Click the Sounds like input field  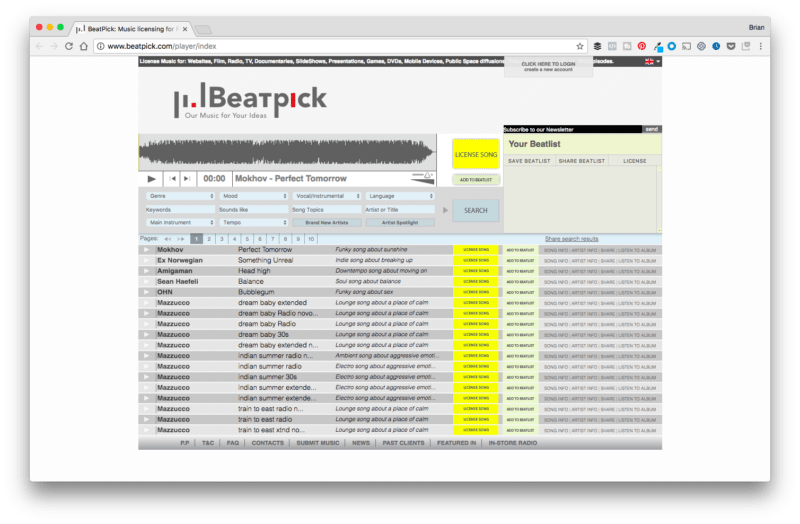click(x=254, y=210)
